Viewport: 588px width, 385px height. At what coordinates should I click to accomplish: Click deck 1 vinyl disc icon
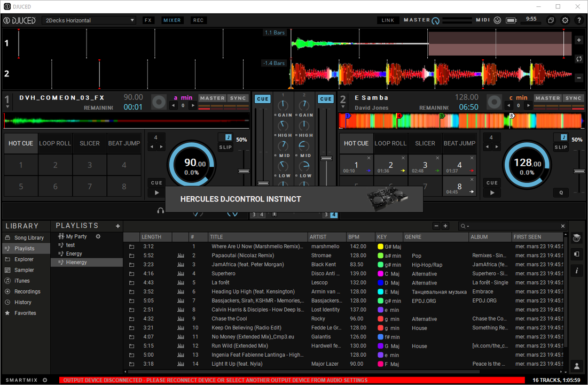point(159,102)
